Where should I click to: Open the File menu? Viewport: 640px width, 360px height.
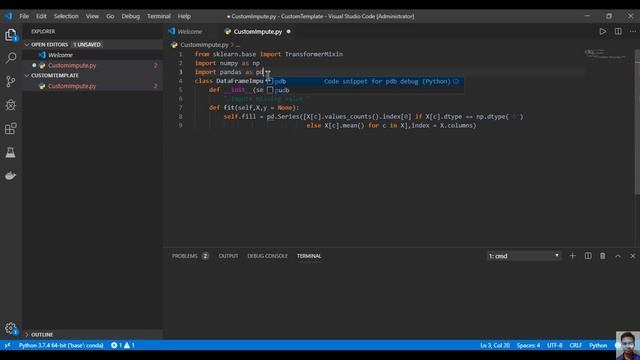(24, 16)
